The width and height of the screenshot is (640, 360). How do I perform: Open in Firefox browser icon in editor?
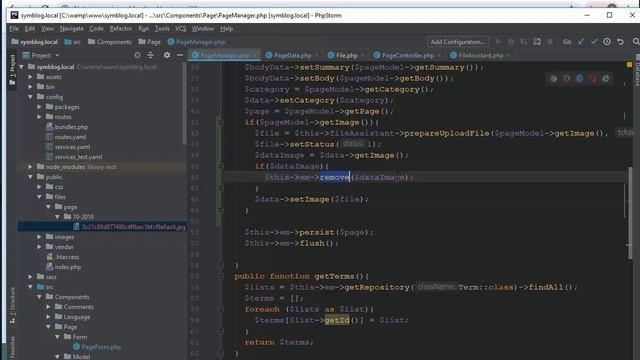point(567,79)
